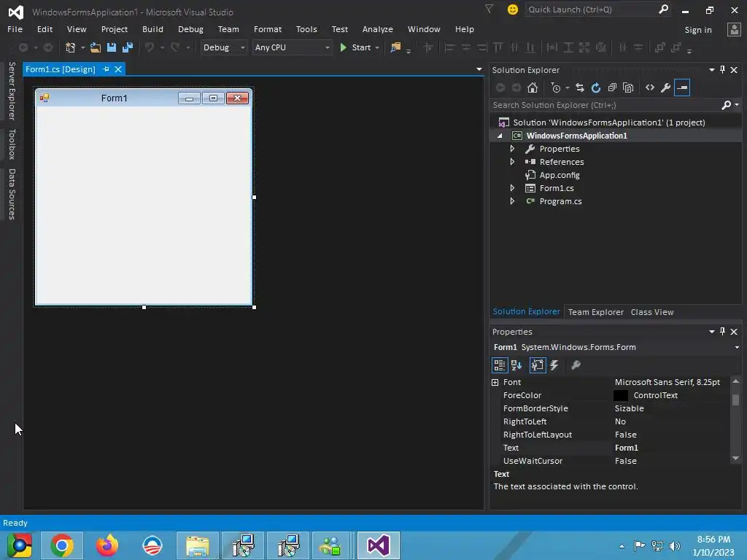Open the Build menu
Image resolution: width=747 pixels, height=560 pixels.
(x=152, y=29)
